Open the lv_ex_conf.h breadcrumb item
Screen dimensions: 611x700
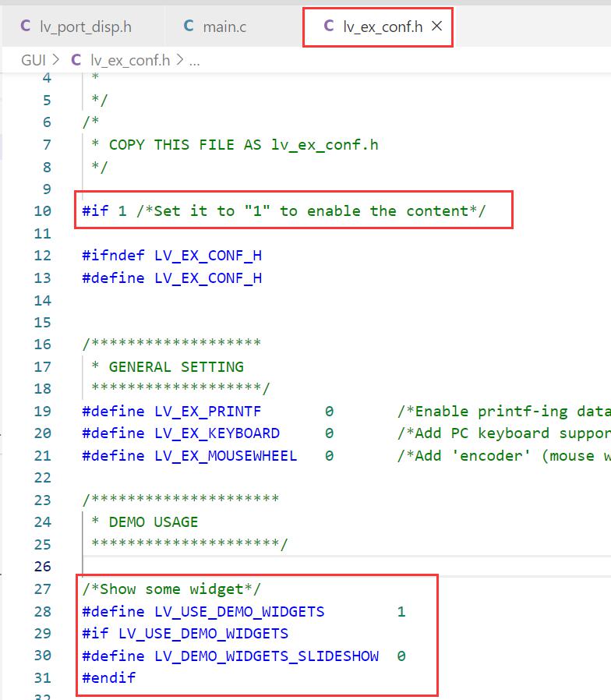130,60
